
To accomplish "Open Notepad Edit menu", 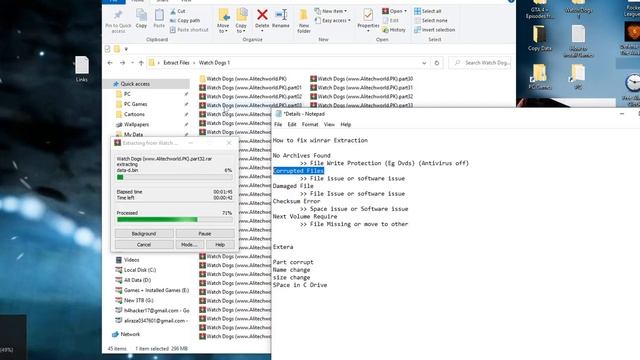I will click(292, 124).
